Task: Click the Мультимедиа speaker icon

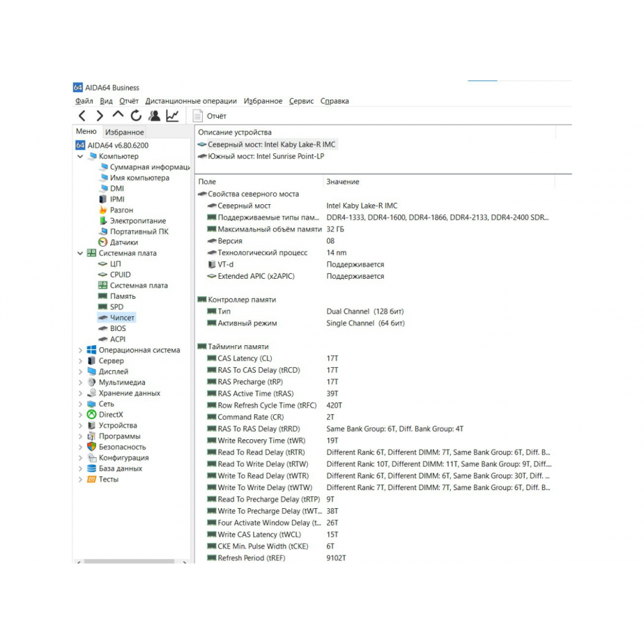Action: 91,383
